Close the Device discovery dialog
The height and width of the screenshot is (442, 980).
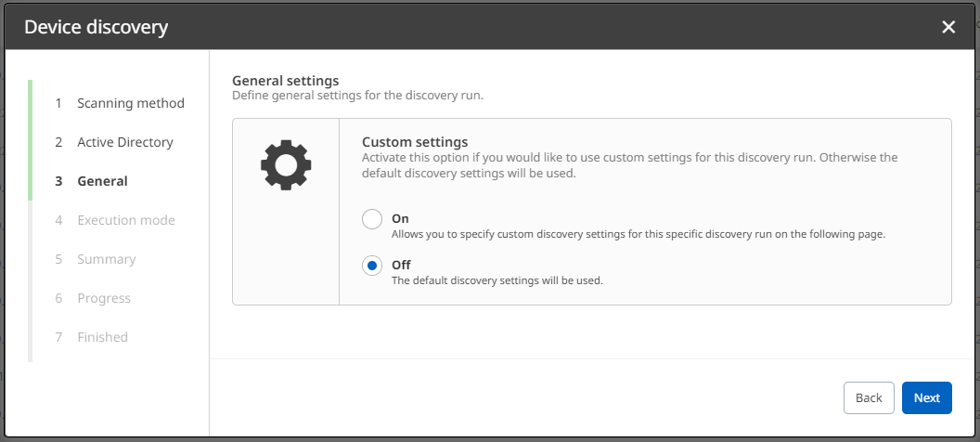pyautogui.click(x=948, y=27)
